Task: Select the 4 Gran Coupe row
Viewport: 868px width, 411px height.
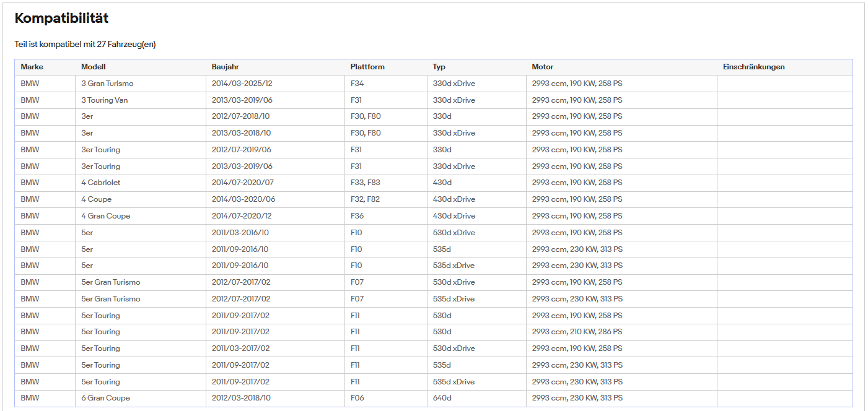Action: click(x=434, y=216)
